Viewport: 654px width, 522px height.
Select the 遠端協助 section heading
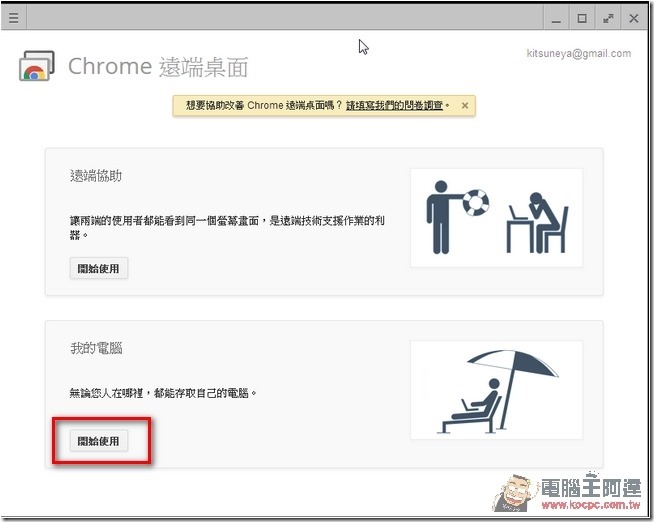pos(96,176)
